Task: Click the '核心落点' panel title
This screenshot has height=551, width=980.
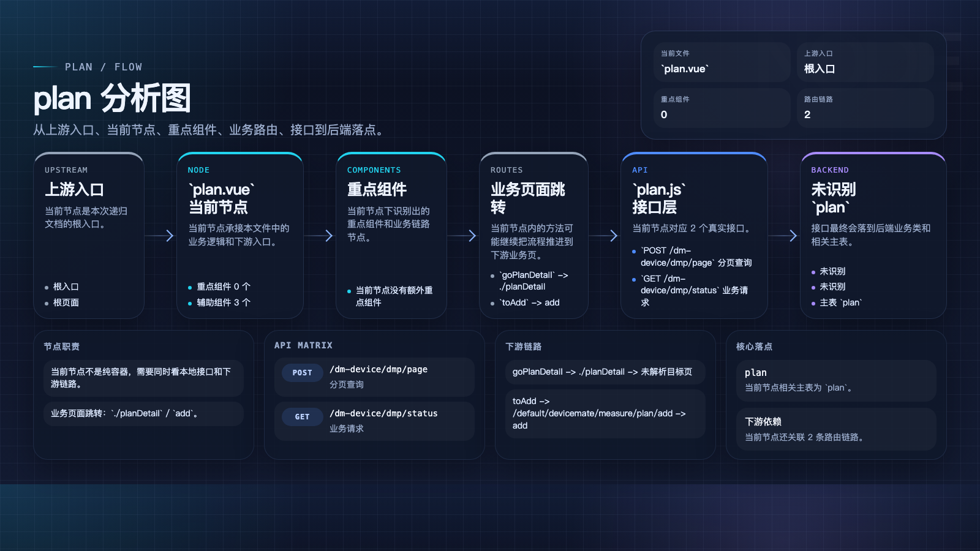Action: (x=754, y=347)
